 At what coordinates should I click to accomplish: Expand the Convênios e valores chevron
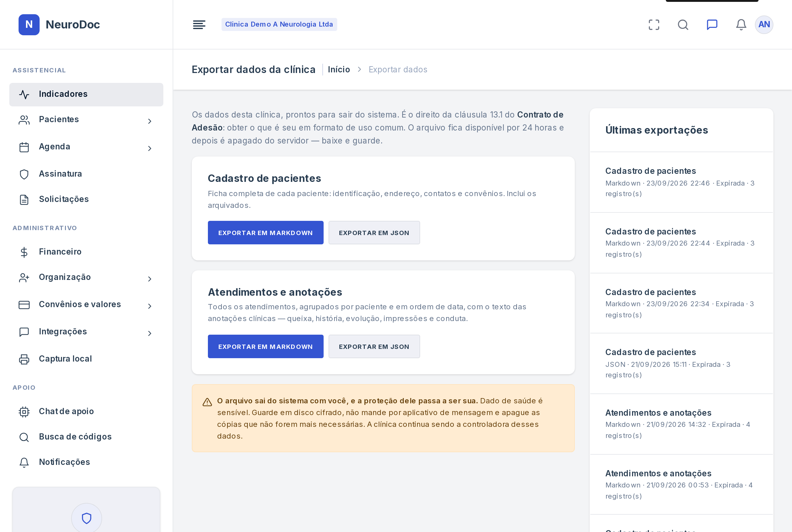tap(149, 306)
